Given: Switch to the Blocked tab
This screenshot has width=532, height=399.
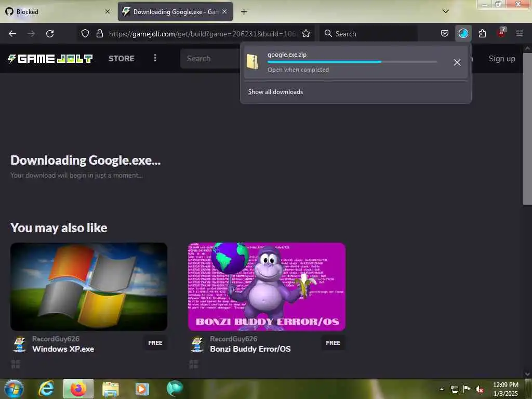Looking at the screenshot, I should click(58, 12).
